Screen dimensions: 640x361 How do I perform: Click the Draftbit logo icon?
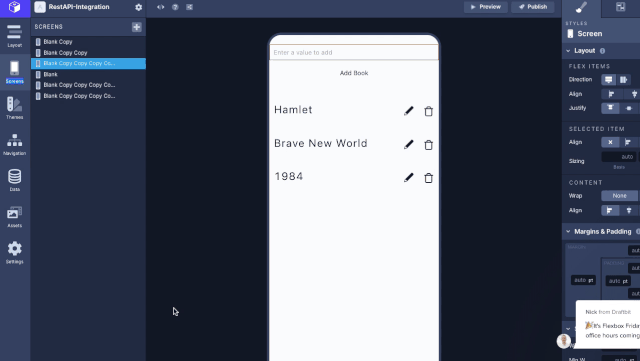coord(15,7)
